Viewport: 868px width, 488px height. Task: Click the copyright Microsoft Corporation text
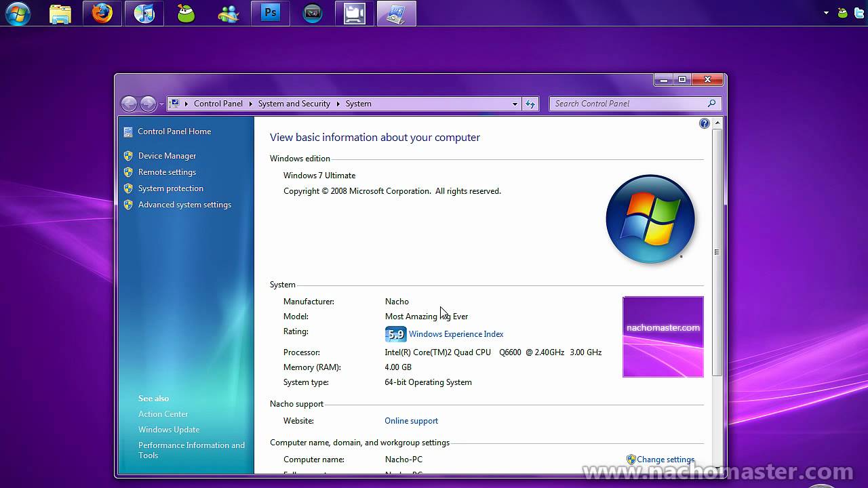point(392,191)
